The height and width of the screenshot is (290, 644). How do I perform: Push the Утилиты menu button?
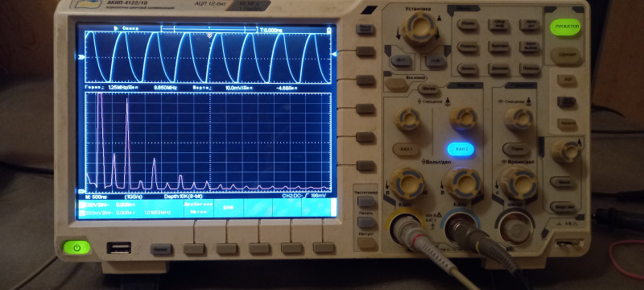point(468,47)
